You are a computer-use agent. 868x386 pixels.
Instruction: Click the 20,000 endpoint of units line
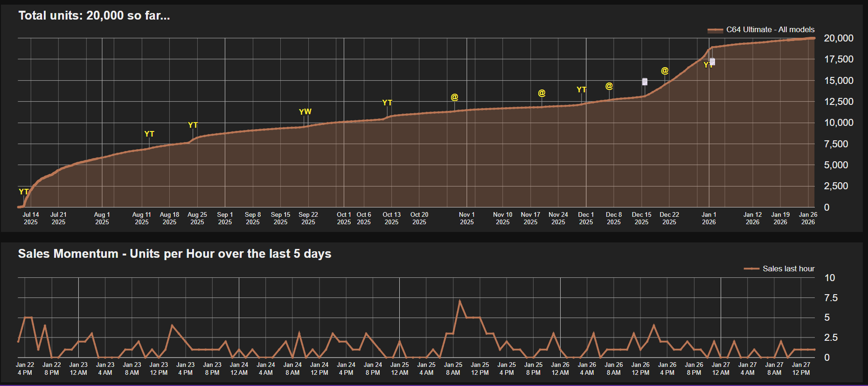814,38
